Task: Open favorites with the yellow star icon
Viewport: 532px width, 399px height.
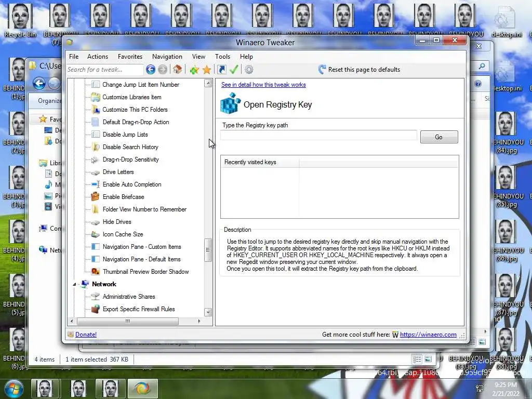Action: 207,70
